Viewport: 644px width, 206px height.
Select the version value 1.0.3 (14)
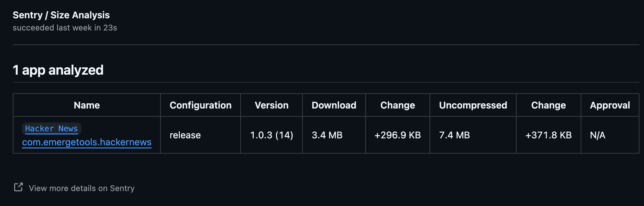(272, 135)
